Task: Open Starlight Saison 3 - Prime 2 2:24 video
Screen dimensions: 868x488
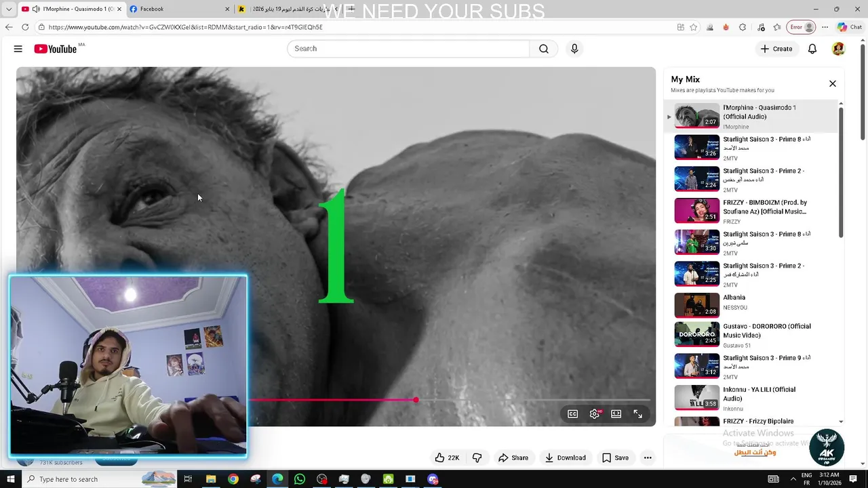Action: 751,180
